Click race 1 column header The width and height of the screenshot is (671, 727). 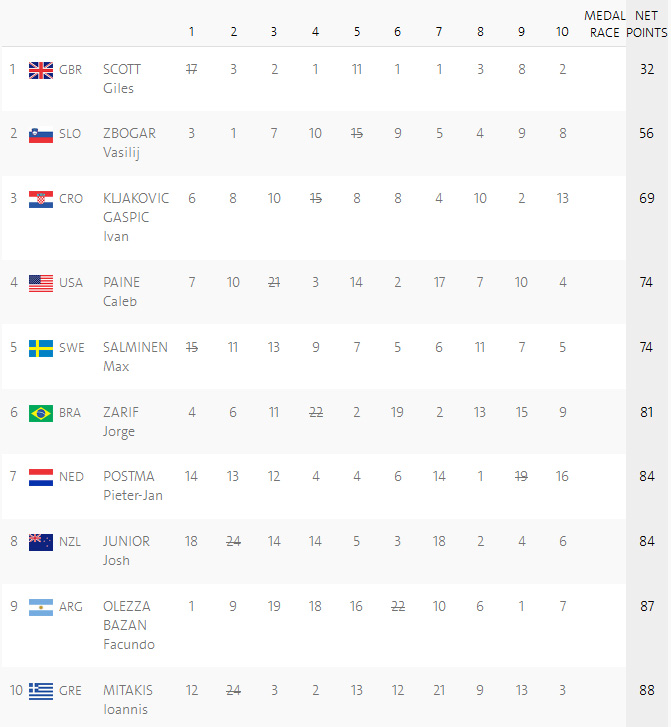pyautogui.click(x=192, y=32)
